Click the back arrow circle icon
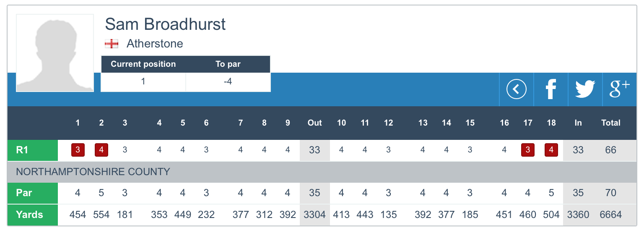 tap(516, 89)
